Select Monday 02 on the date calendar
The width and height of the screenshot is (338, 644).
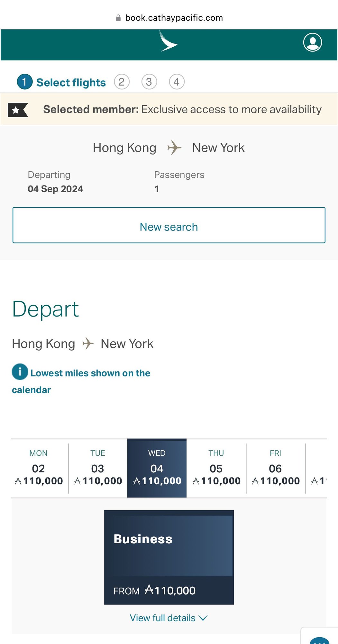click(38, 467)
